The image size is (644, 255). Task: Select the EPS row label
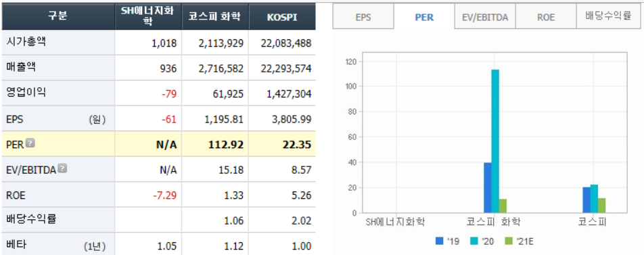pos(14,120)
